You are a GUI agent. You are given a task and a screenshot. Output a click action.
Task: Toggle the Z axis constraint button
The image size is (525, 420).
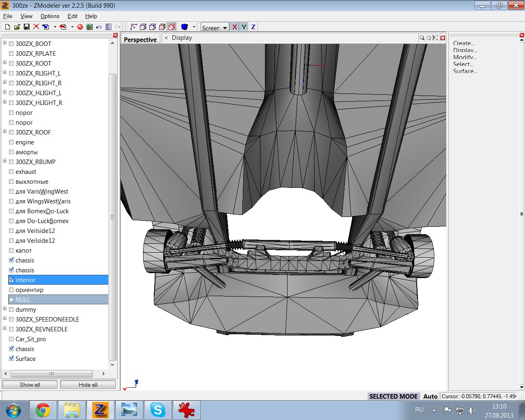pyautogui.click(x=253, y=27)
